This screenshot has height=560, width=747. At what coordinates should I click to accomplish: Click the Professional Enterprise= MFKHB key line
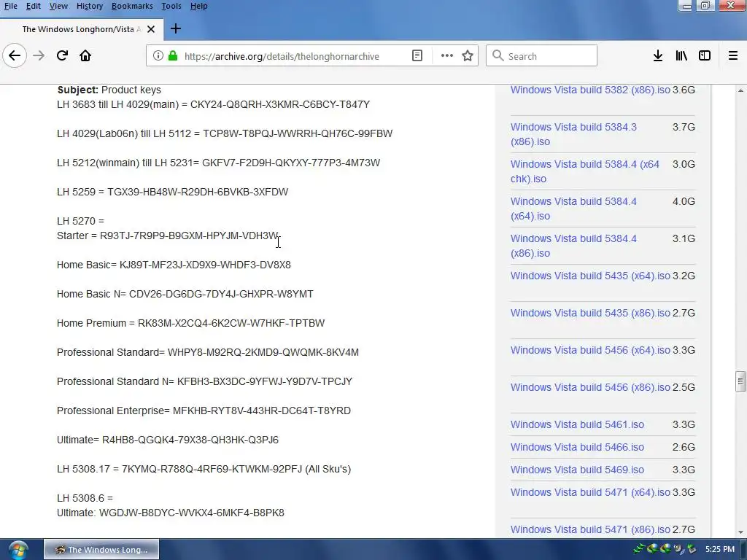coord(204,411)
